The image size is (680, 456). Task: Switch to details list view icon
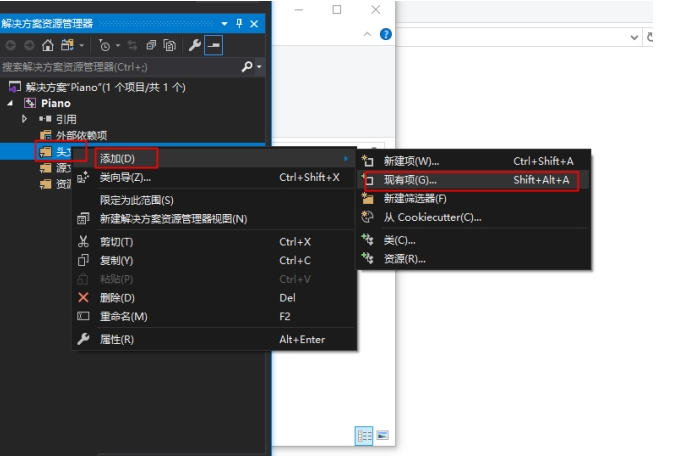(x=363, y=436)
